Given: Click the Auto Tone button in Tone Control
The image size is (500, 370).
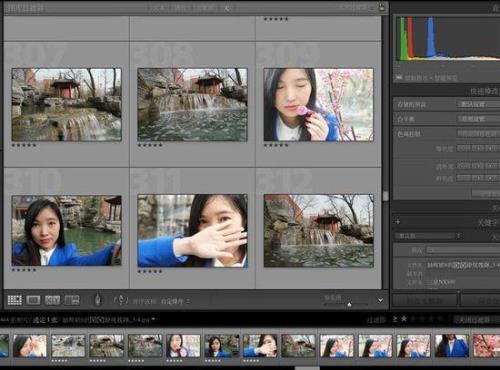Looking at the screenshot, I should pos(478,134).
